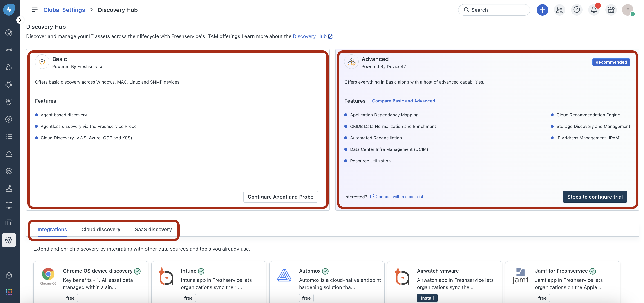Open the marketplace store icon in header

click(611, 10)
